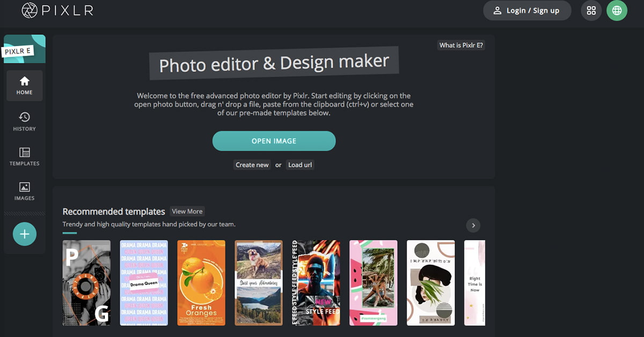
Task: Open the apps grid icon
Action: 591,11
